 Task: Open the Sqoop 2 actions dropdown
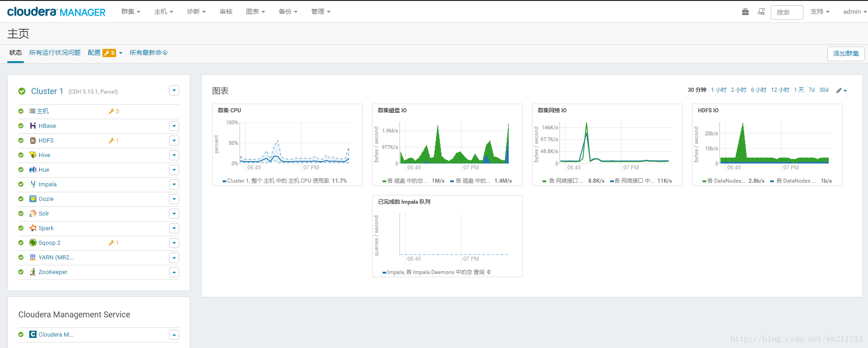tap(174, 243)
